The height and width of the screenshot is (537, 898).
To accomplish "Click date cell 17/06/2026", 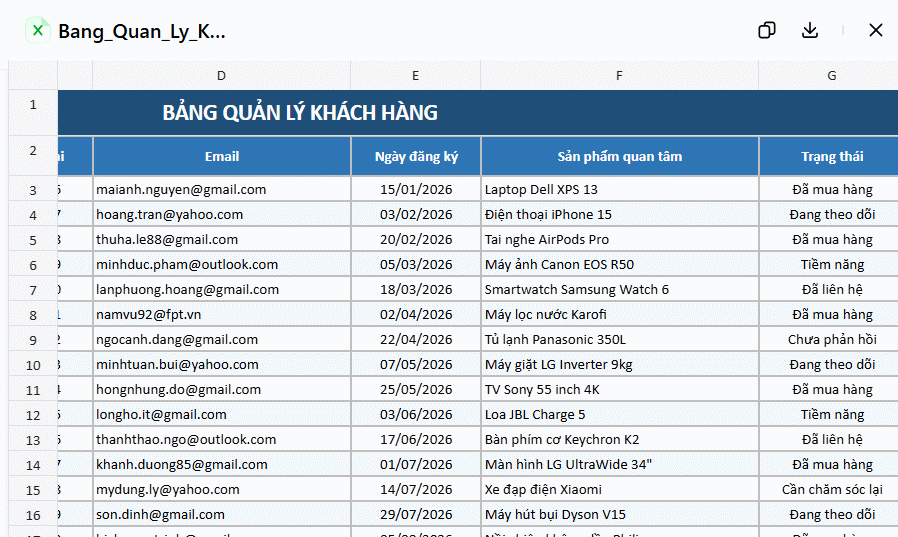I will (416, 440).
